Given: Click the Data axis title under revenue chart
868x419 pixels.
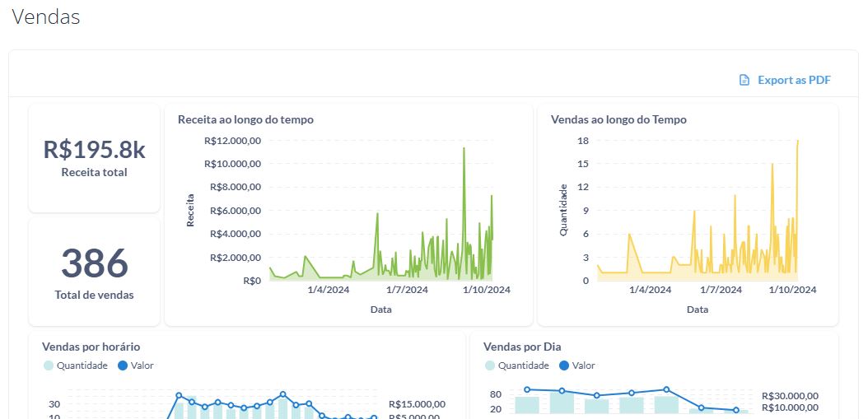Looking at the screenshot, I should pos(380,310).
